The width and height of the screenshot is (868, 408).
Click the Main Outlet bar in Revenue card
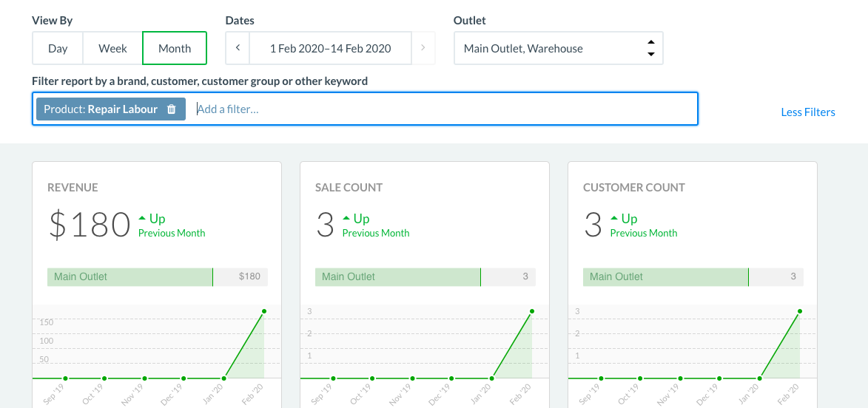(x=157, y=276)
